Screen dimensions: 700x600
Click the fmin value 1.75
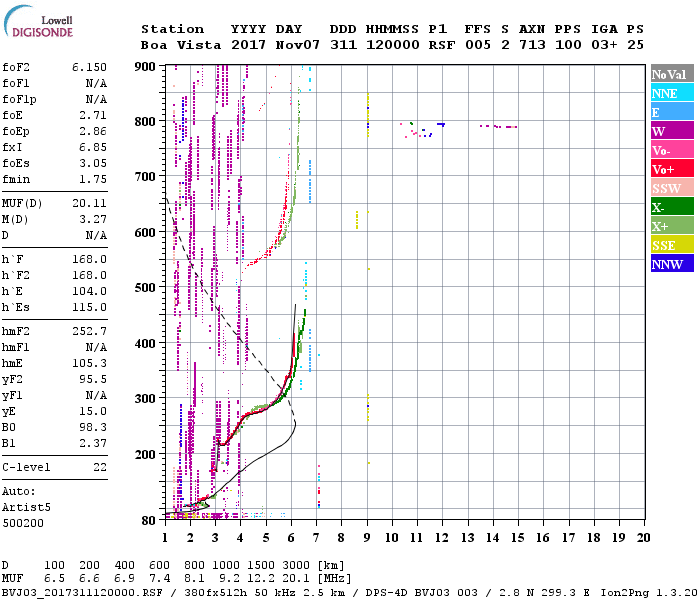pos(93,179)
